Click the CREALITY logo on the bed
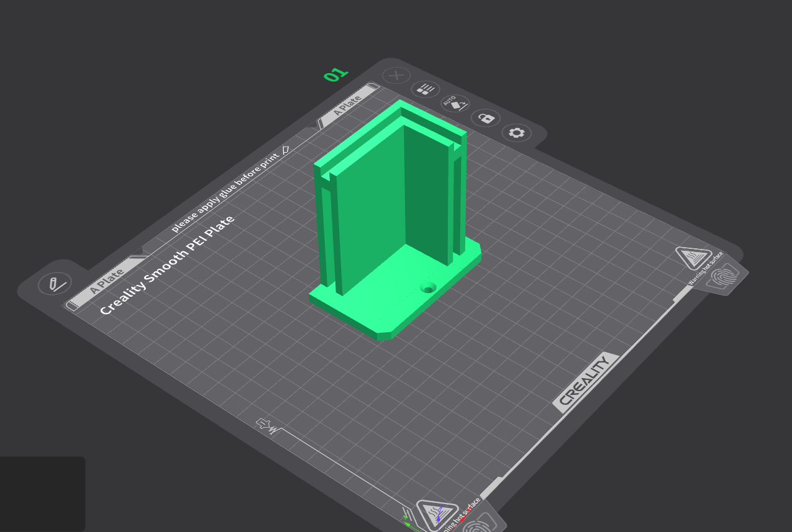Viewport: 792px width, 532px height. (x=585, y=381)
